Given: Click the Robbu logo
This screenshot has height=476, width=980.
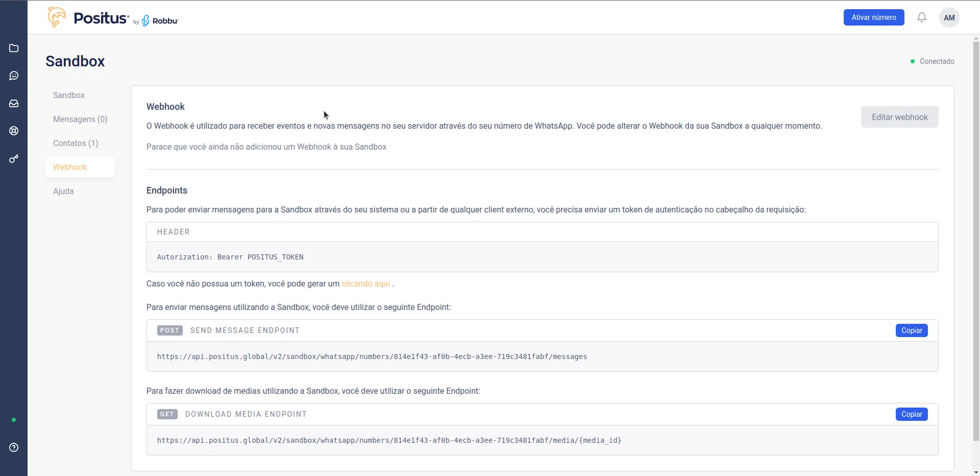Looking at the screenshot, I should [160, 20].
